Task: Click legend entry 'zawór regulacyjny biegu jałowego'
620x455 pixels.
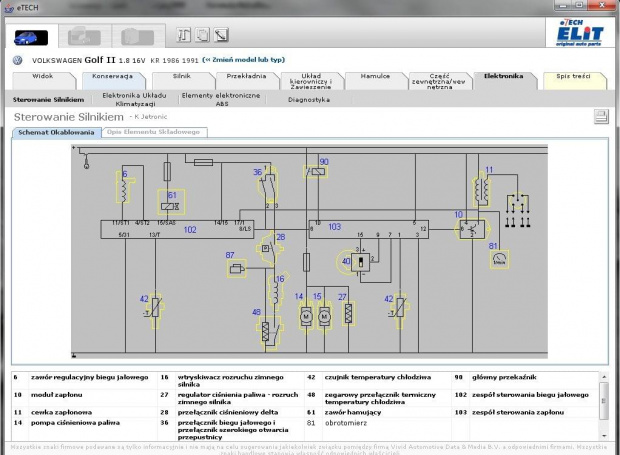Action: [x=90, y=378]
